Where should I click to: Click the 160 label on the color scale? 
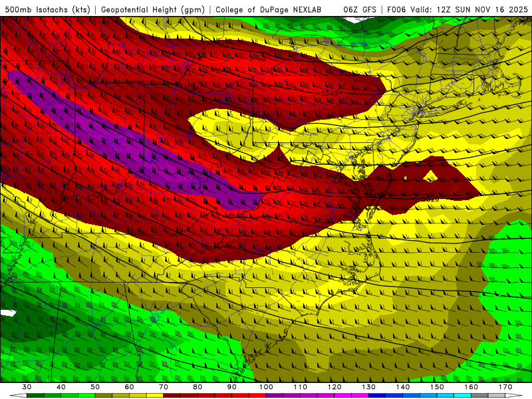[471, 387]
